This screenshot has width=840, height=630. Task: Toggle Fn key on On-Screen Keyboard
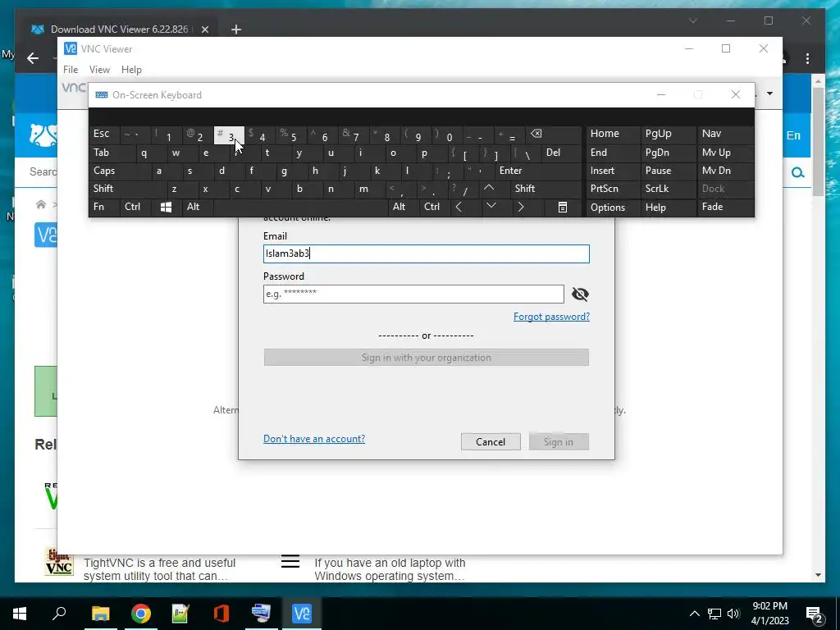tap(104, 208)
